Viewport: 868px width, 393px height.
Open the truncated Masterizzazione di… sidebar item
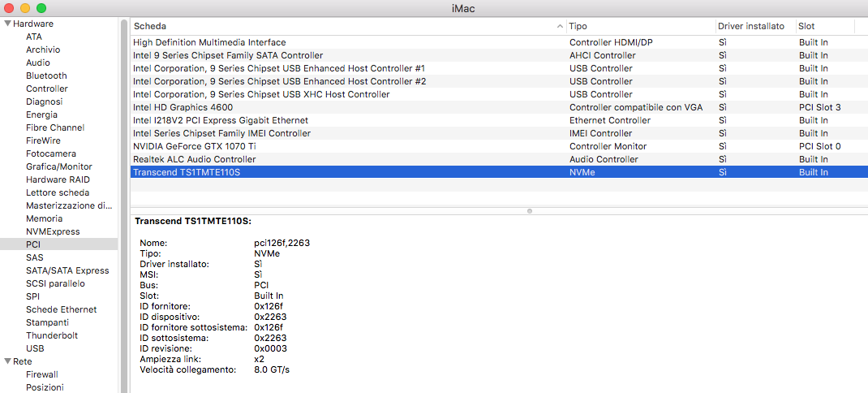click(69, 205)
